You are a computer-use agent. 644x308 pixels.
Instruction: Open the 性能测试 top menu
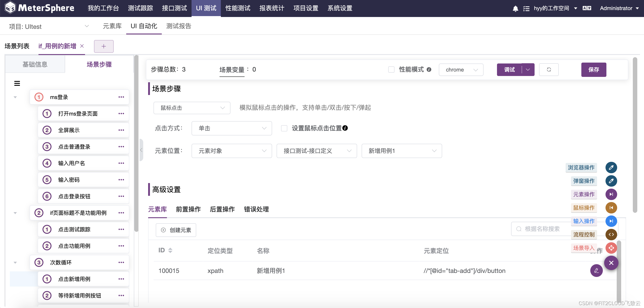[237, 8]
